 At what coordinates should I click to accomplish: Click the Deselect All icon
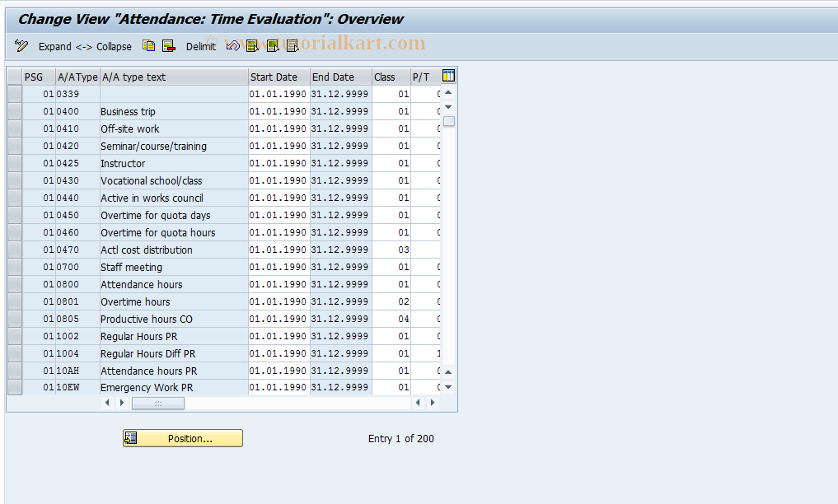293,46
